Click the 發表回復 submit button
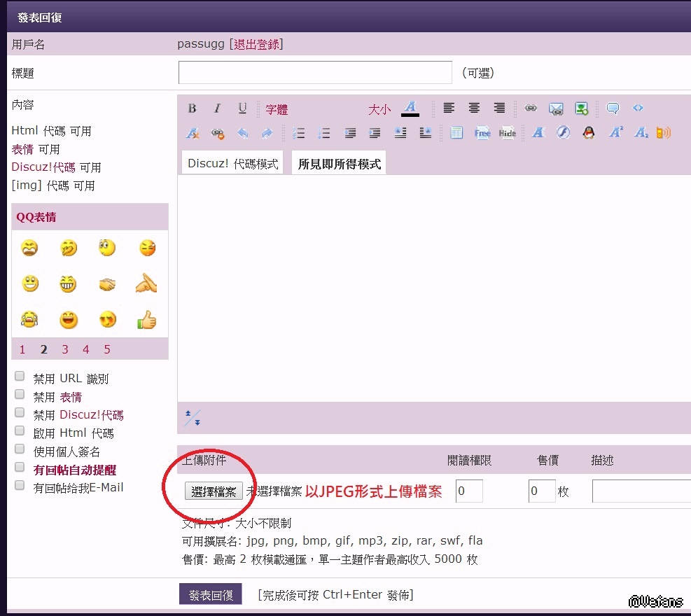 (211, 595)
